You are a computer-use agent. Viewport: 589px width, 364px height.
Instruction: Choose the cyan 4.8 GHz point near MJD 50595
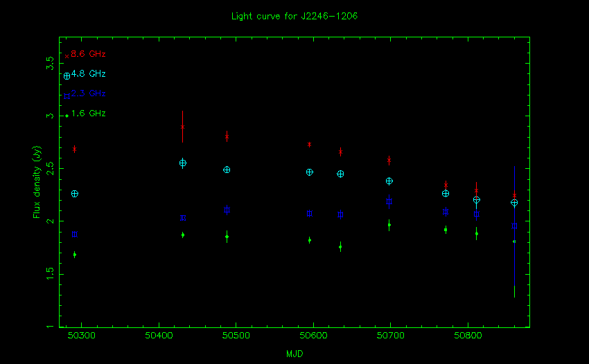(x=310, y=172)
